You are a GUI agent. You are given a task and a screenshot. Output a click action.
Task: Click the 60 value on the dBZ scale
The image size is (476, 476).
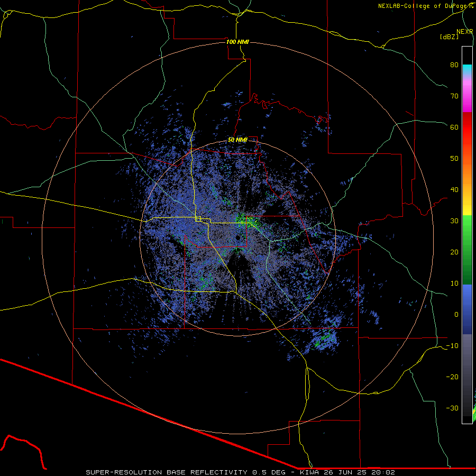pos(454,127)
